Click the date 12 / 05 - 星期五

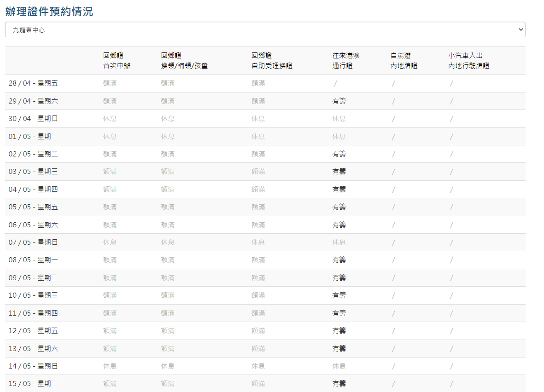(33, 331)
